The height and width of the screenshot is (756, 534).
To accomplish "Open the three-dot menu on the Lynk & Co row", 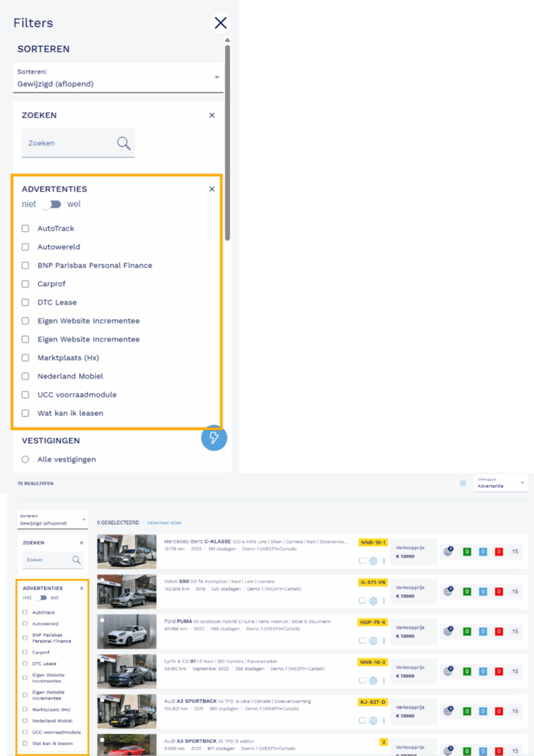I will [x=384, y=681].
